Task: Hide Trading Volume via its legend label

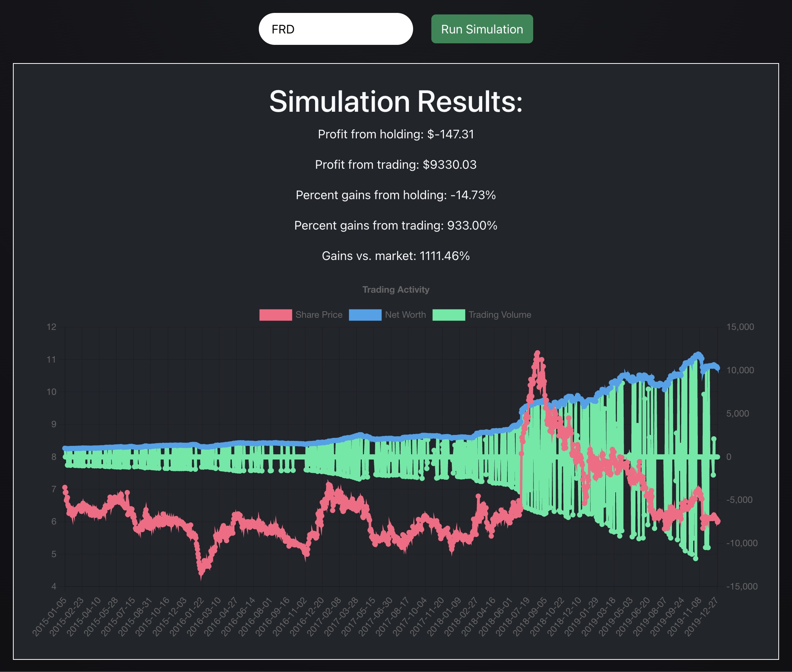Action: (499, 315)
